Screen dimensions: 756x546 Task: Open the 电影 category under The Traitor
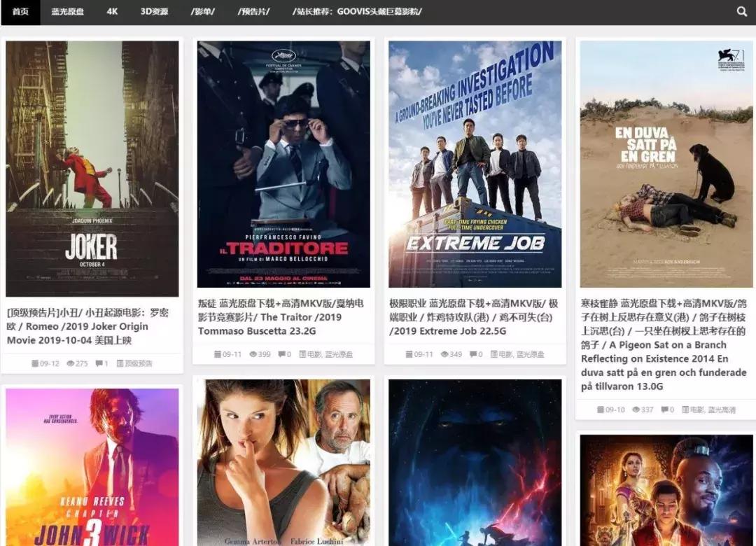[x=314, y=354]
